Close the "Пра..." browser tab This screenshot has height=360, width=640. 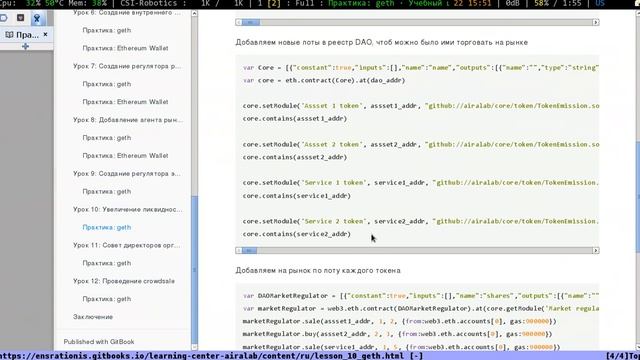(x=45, y=35)
